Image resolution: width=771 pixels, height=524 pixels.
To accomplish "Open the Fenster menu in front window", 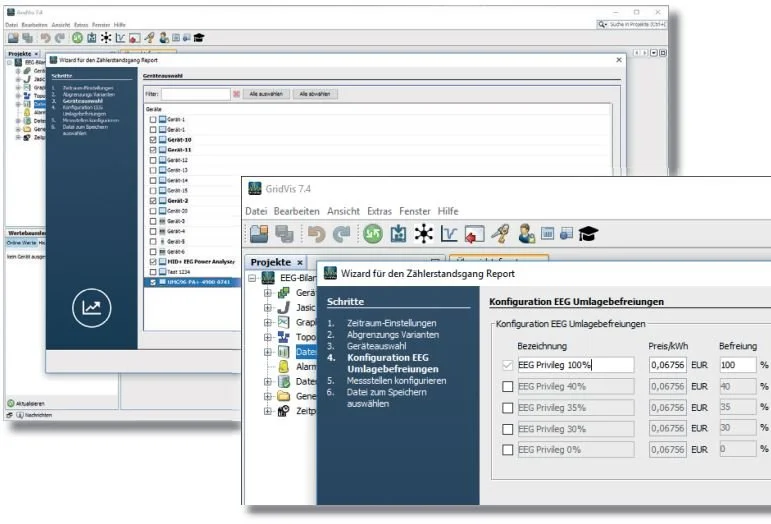I will point(415,211).
